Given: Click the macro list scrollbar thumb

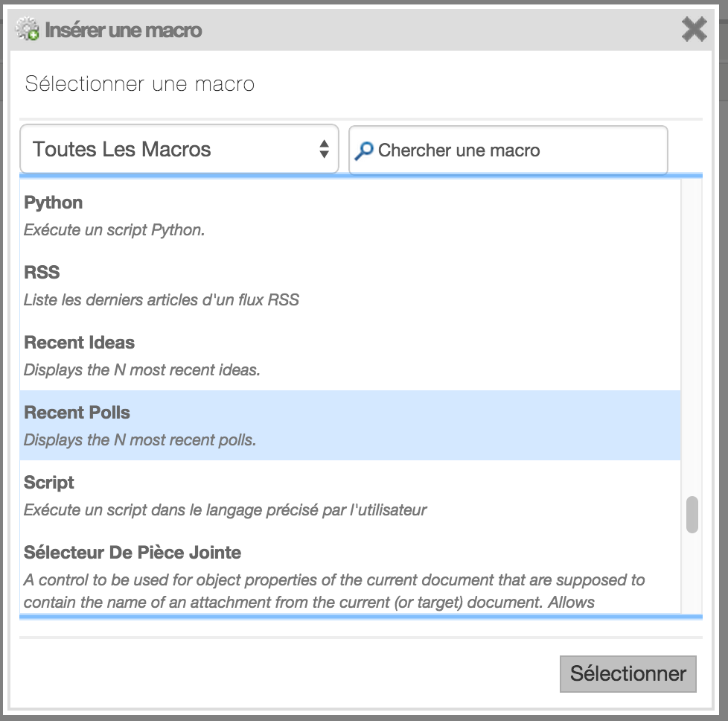Looking at the screenshot, I should 692,514.
